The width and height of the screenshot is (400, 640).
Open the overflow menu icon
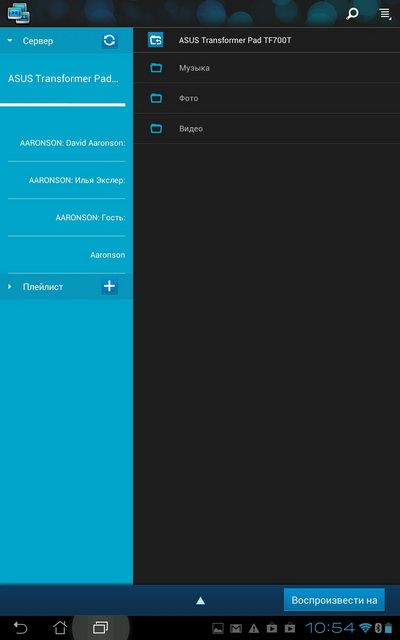(385, 14)
